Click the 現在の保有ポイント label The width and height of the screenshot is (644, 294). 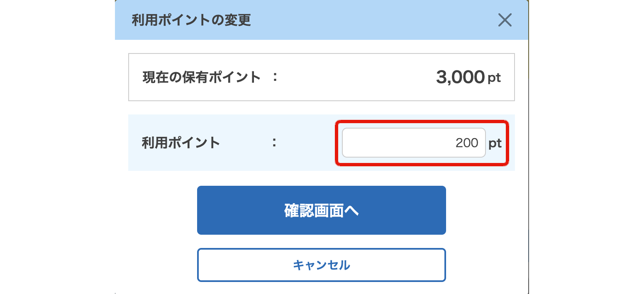[202, 77]
